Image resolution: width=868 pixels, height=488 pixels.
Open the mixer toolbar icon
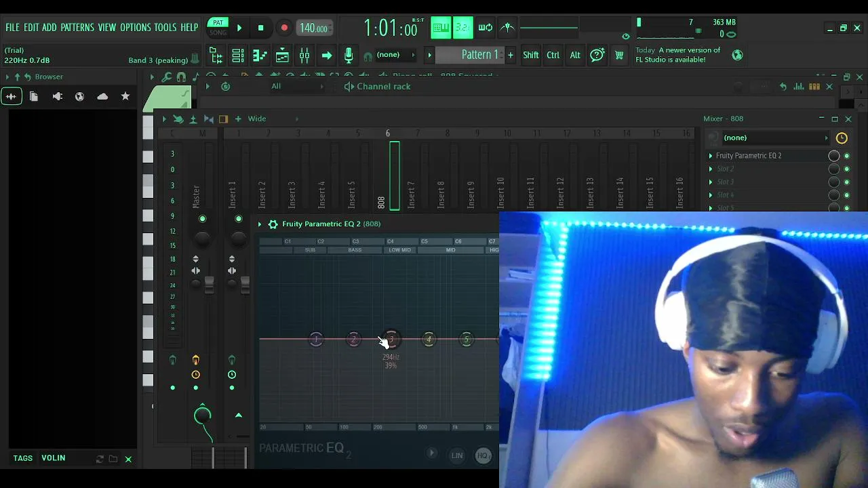point(304,56)
